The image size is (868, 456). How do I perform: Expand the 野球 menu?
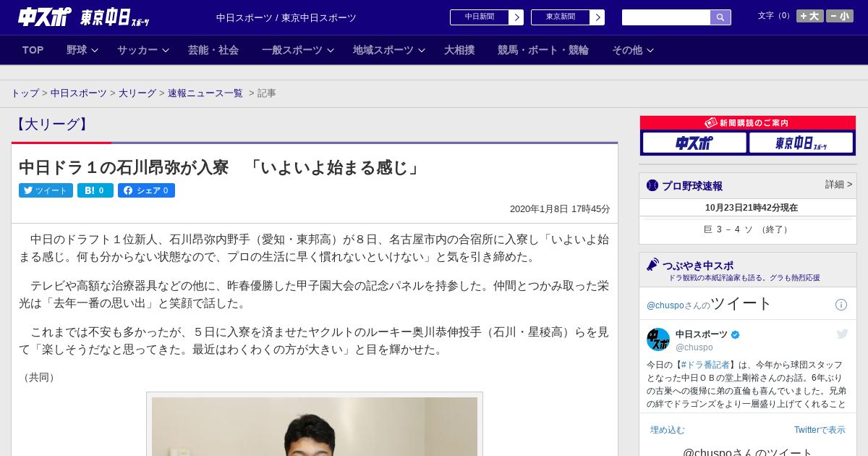(x=82, y=50)
